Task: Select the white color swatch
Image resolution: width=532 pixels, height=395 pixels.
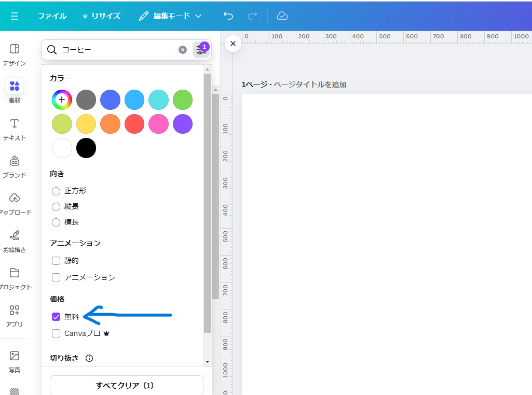Action: pos(62,148)
